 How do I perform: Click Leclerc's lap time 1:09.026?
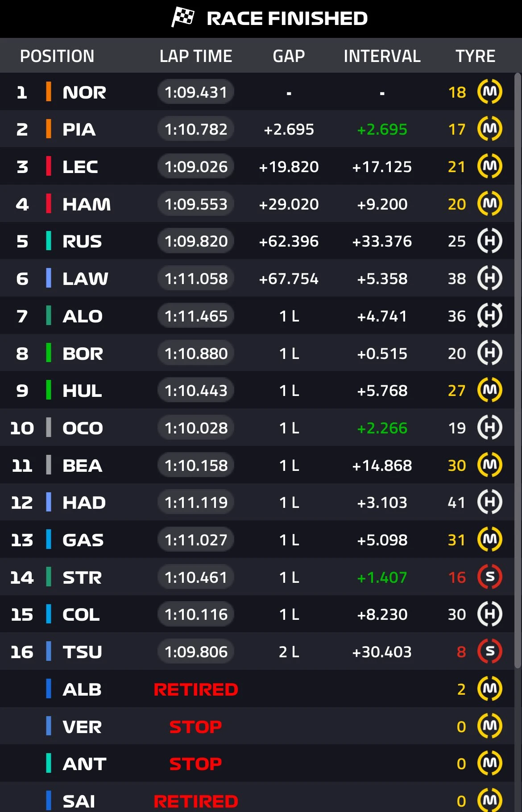(x=196, y=167)
